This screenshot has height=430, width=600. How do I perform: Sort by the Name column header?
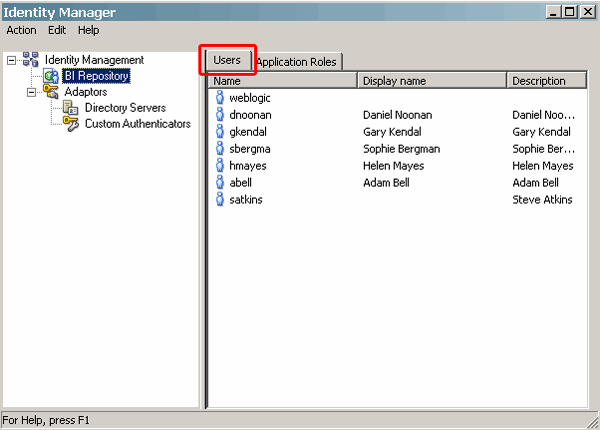click(x=282, y=81)
